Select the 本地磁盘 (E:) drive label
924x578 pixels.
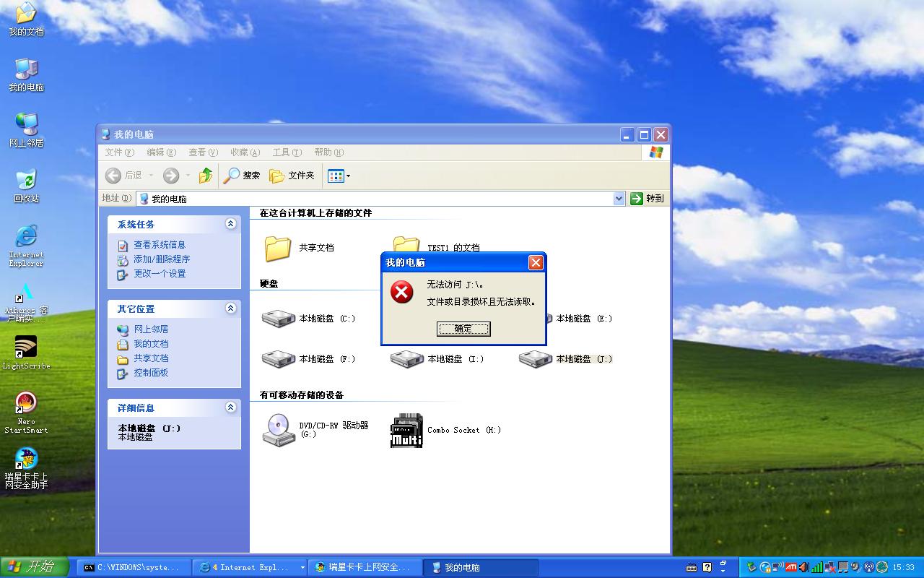coord(584,319)
